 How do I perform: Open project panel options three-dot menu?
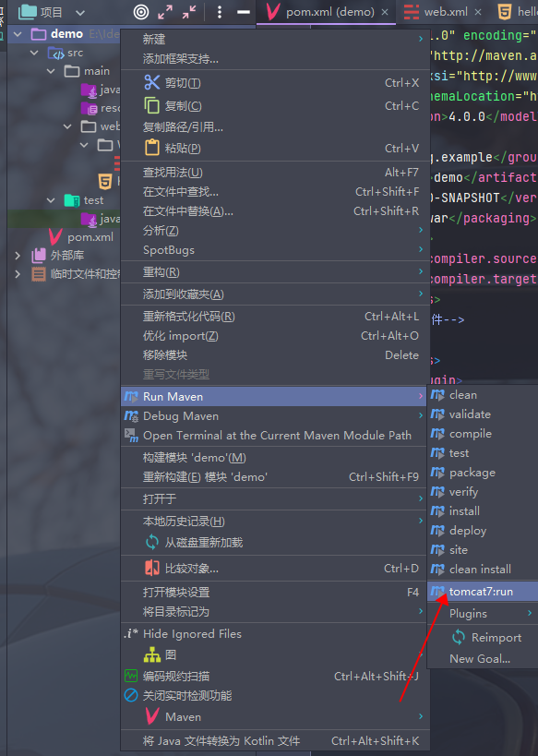220,12
